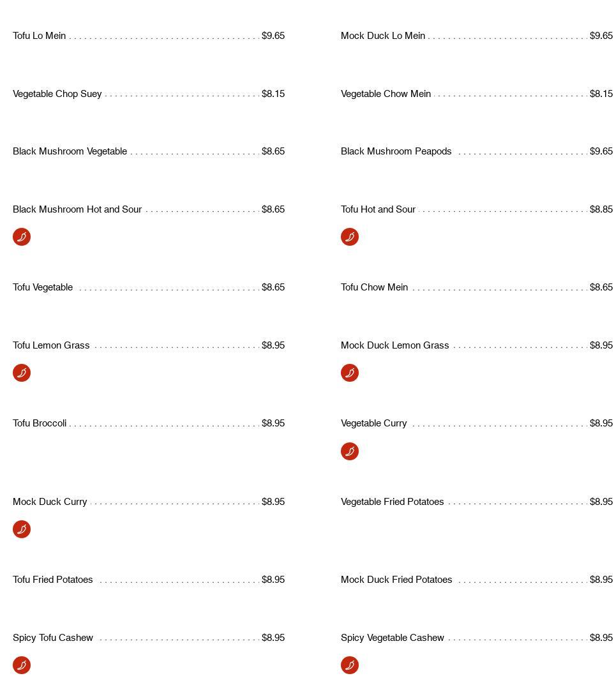Click the $8.85 price for Tofu Hot and Sour
Image resolution: width=616 pixels, height=692 pixels.
pyautogui.click(x=601, y=209)
